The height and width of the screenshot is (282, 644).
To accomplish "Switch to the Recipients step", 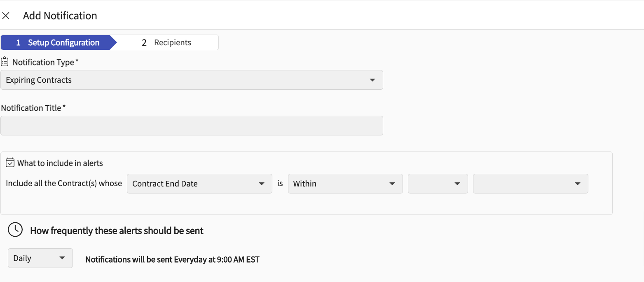I will click(x=166, y=42).
